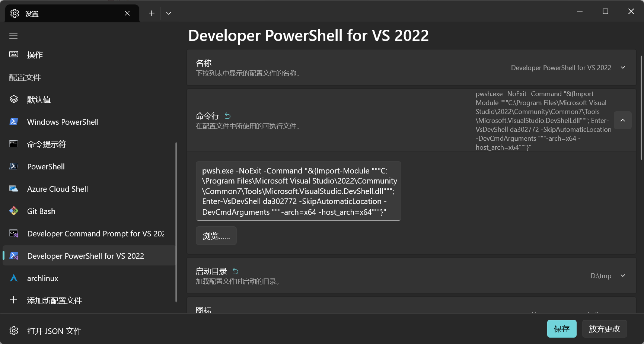
Task: Open the hamburger navigation menu
Action: pos(13,36)
